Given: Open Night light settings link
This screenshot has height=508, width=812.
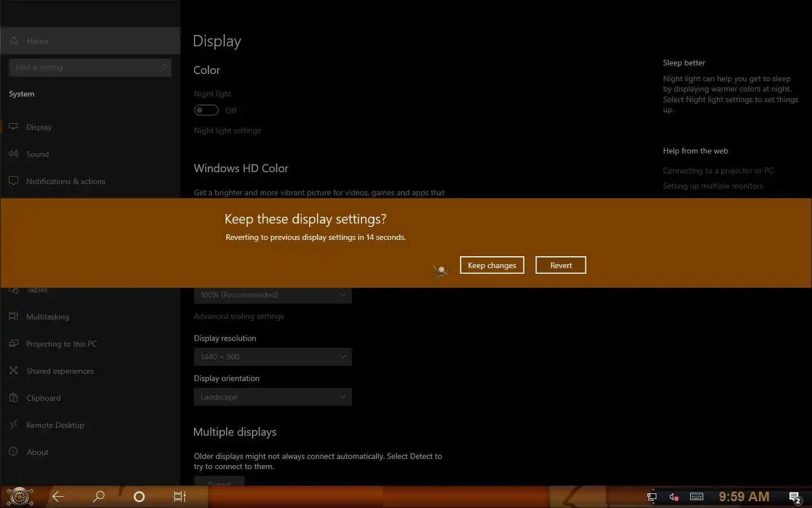Looking at the screenshot, I should tap(227, 130).
